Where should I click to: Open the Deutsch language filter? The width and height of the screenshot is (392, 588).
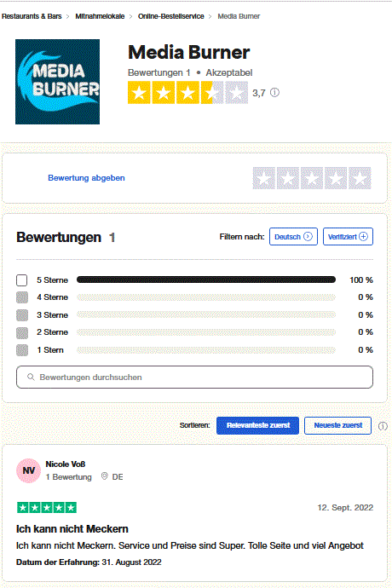(x=293, y=237)
